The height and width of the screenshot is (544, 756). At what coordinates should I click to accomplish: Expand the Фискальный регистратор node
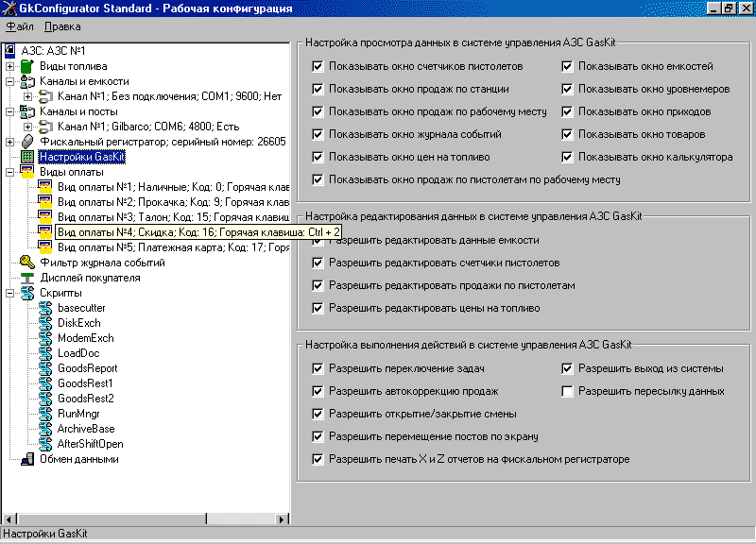[9, 143]
